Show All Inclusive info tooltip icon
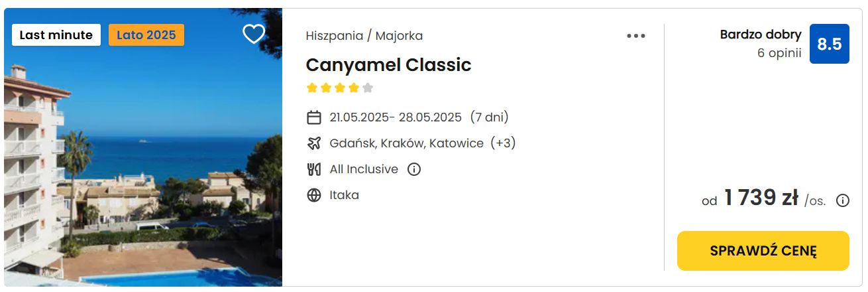 tap(414, 169)
